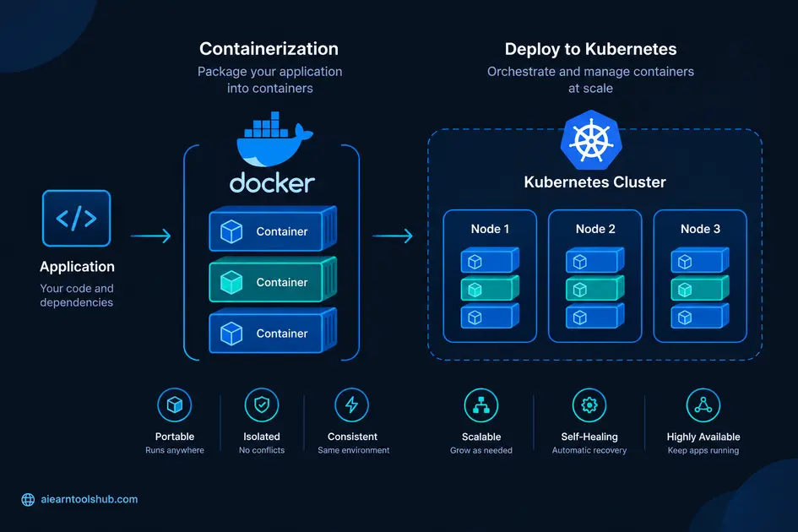798x532 pixels.
Task: Click the Consistent label
Action: 352,437
